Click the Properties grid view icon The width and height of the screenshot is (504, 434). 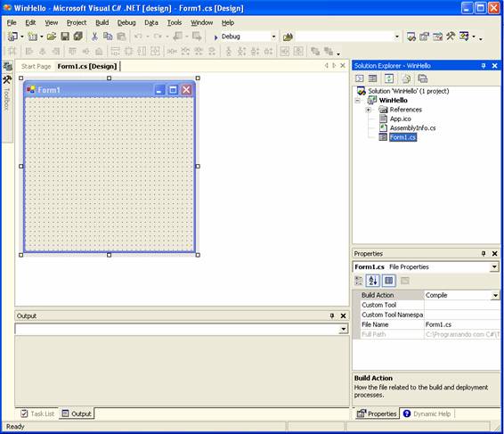[388, 281]
